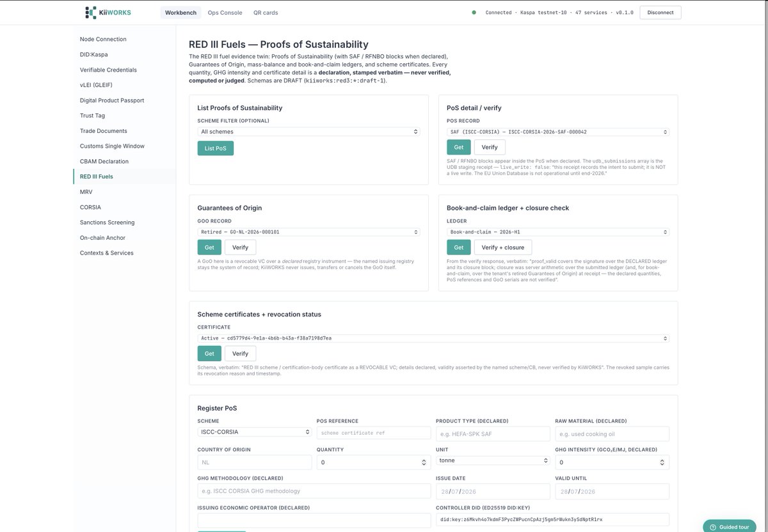Screen dimensions: 768x532
Task: Open the Ledger dropdown
Action: [558, 232]
